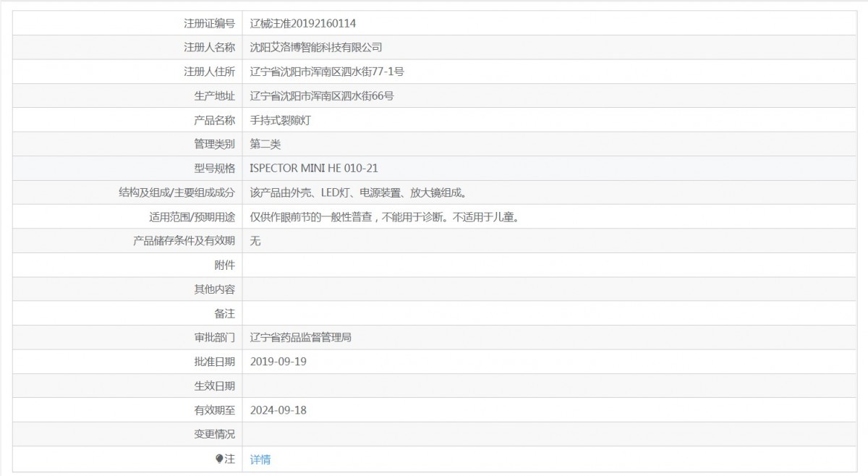Click the structure composition text 该产品由外壳
Viewport: 868px width, 476px height.
[281, 193]
